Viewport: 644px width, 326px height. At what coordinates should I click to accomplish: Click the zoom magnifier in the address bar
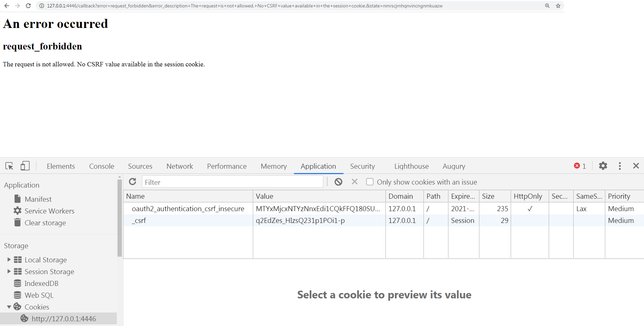click(x=547, y=6)
